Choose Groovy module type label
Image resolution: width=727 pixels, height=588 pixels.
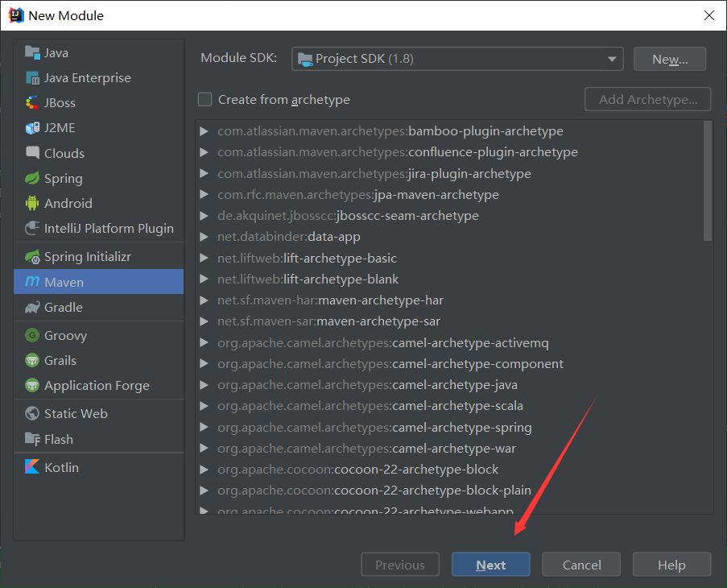[x=65, y=336]
